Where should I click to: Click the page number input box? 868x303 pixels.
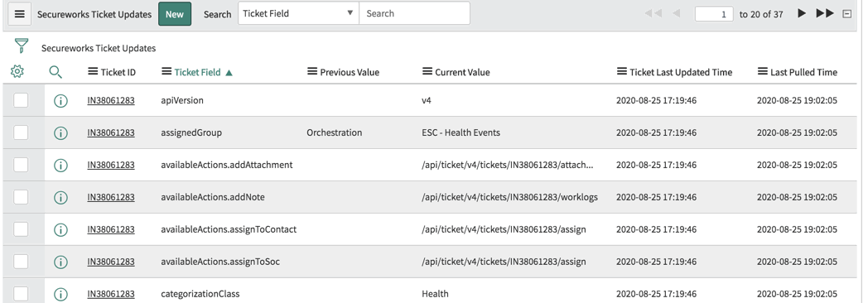pyautogui.click(x=714, y=14)
